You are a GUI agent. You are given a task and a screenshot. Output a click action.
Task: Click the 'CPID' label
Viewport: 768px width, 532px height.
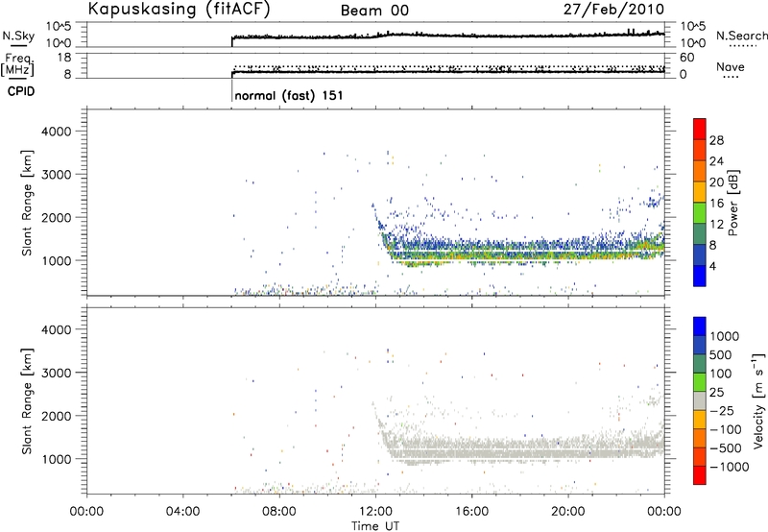pos(21,91)
